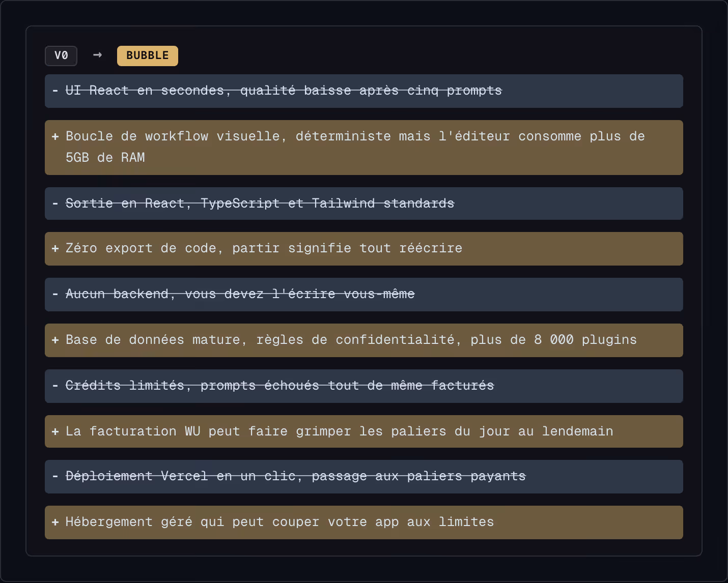Click plus sign before 'Zéro export de code'

point(55,248)
